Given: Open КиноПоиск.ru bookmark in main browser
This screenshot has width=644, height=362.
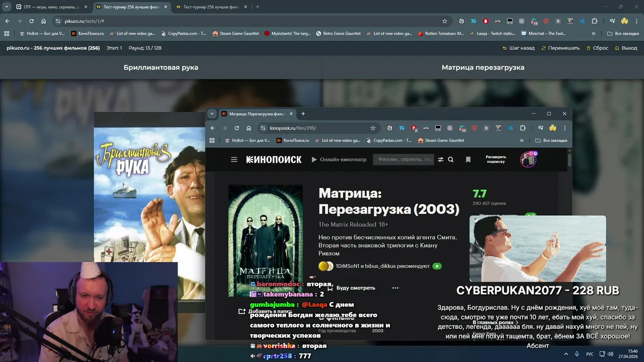Looking at the screenshot, I should coord(88,34).
